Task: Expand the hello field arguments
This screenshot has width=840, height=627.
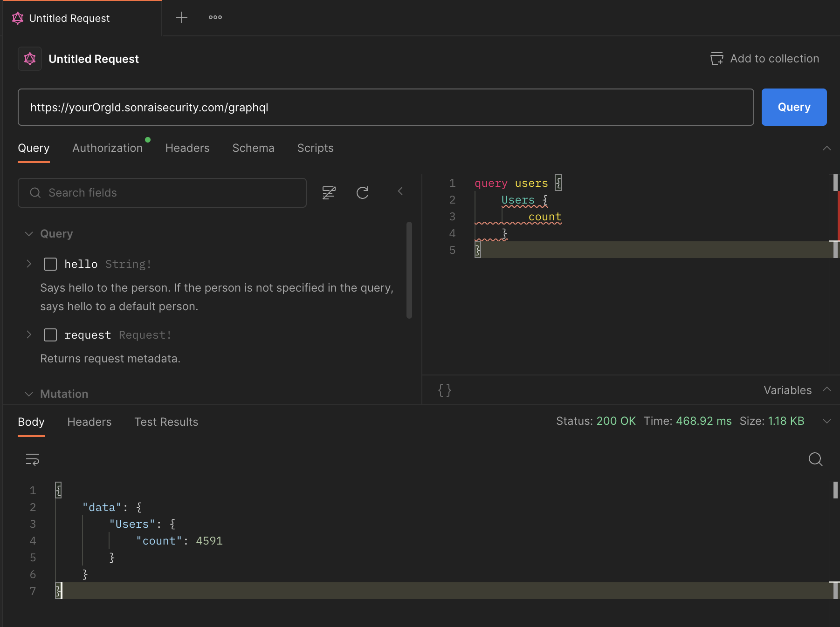Action: coord(29,264)
